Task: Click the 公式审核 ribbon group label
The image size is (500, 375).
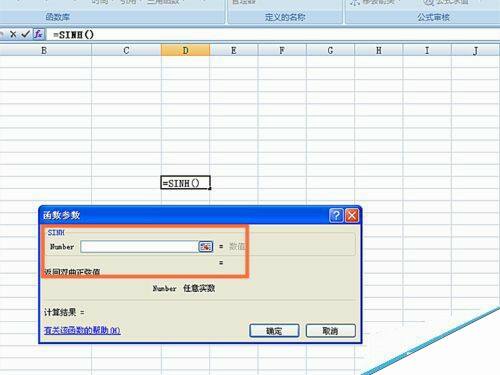Action: pyautogui.click(x=433, y=17)
